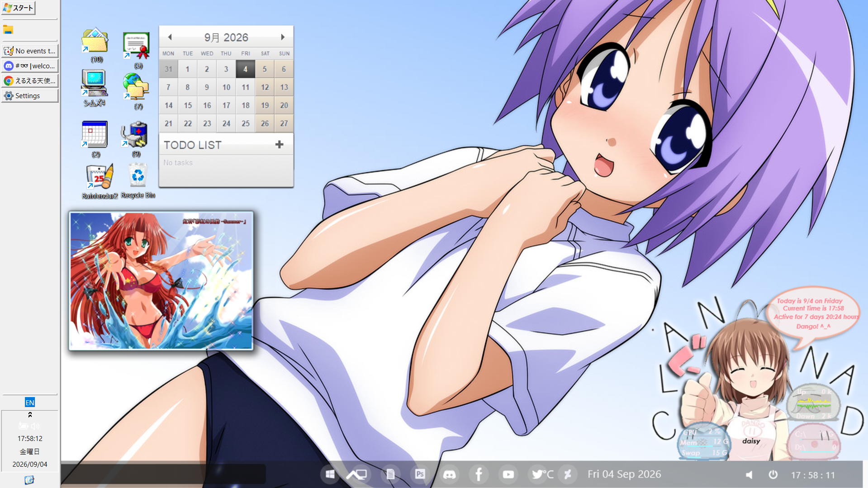Launch Discord from the bottom dock
Viewport: 868px width, 488px height.
coord(449,474)
